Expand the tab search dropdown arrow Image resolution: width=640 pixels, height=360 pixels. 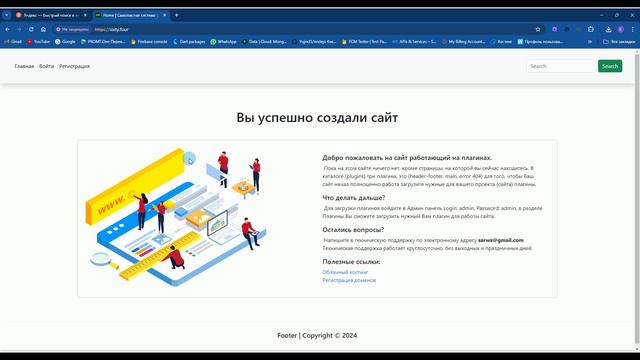click(x=7, y=15)
